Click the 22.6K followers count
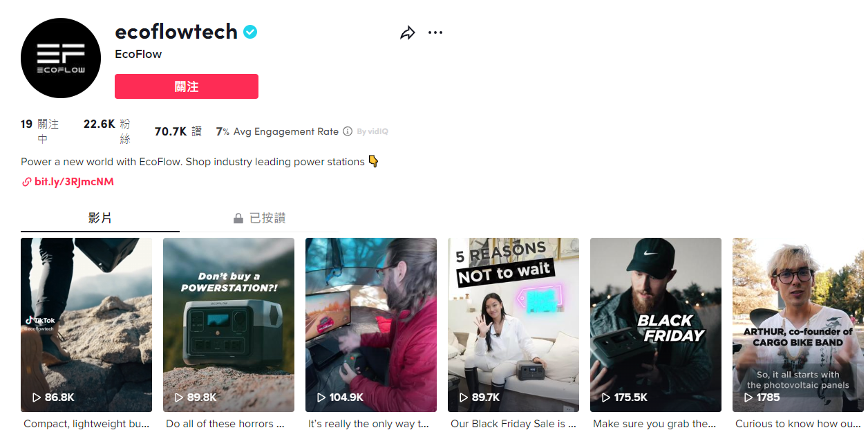Screen dimensions: 868x430 [x=100, y=124]
